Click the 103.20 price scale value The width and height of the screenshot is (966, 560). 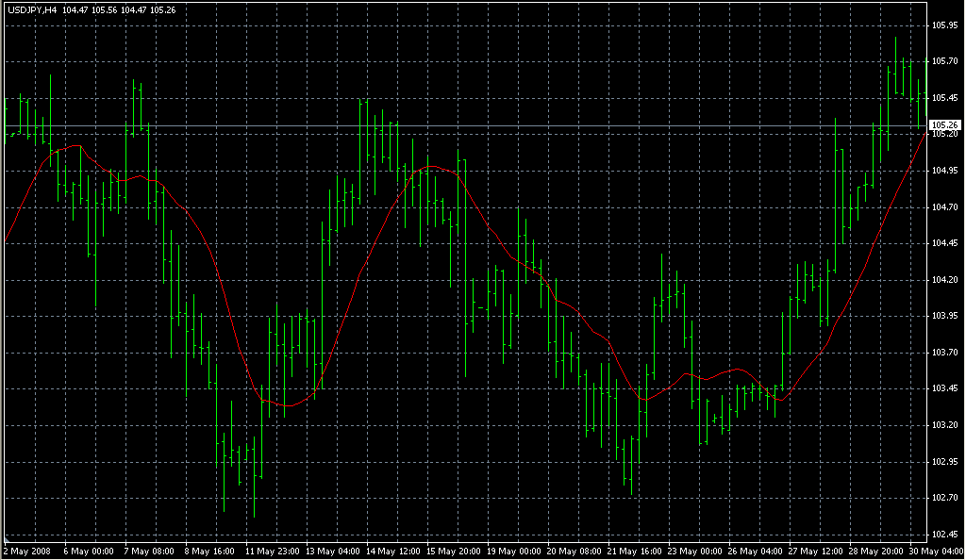(x=944, y=424)
